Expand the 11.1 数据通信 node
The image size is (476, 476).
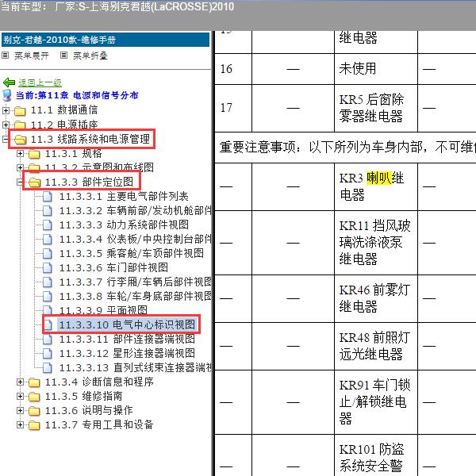[x=6, y=110]
